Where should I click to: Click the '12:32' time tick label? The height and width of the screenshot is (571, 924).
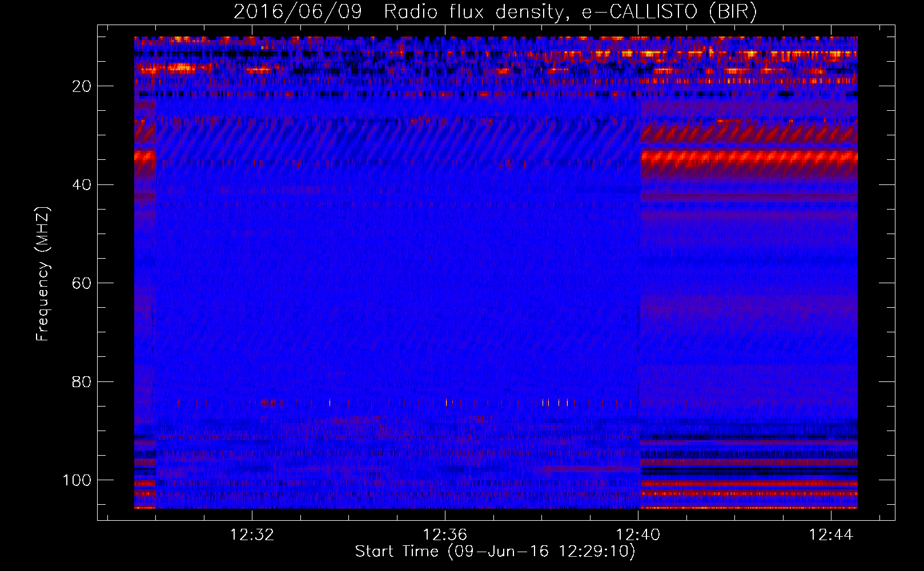click(x=252, y=534)
